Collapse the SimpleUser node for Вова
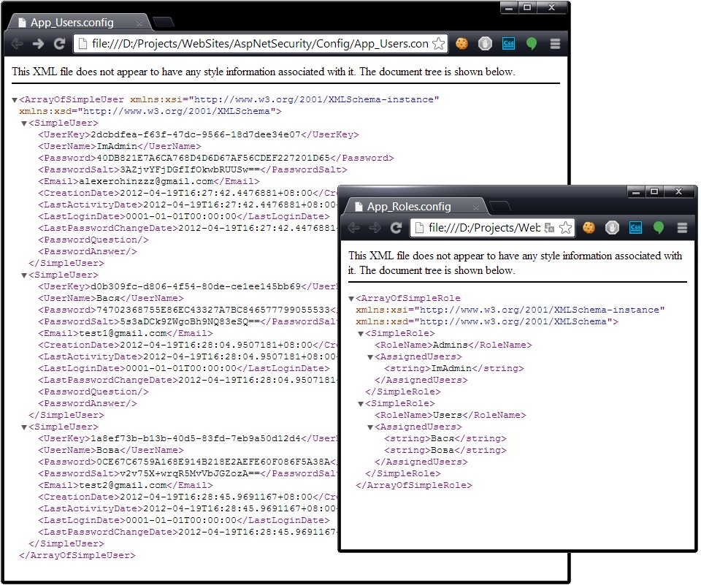The image size is (701, 588). pos(24,427)
